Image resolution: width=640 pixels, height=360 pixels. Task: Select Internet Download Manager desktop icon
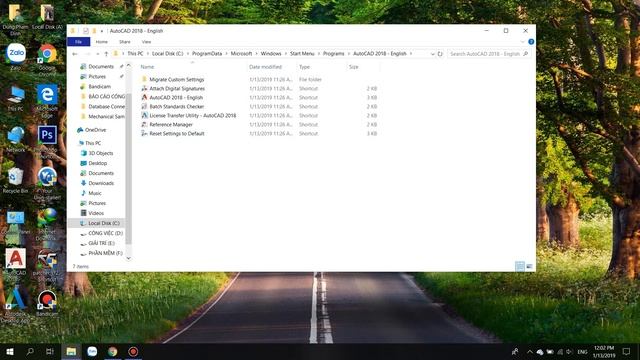47,224
